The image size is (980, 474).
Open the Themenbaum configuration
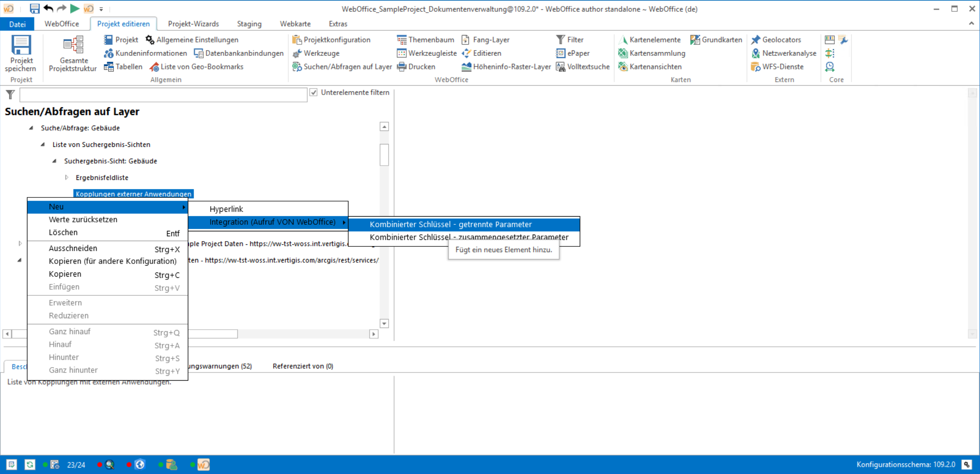pos(425,39)
